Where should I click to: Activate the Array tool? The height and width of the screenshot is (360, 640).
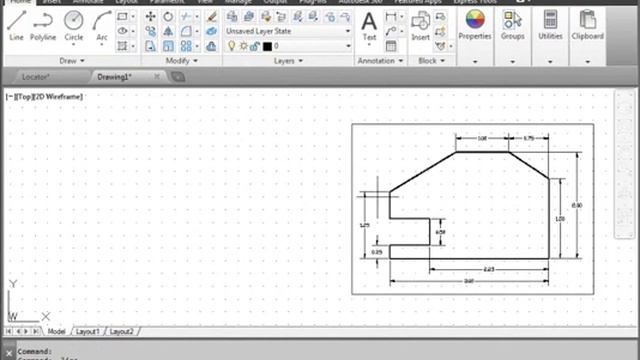[x=186, y=46]
